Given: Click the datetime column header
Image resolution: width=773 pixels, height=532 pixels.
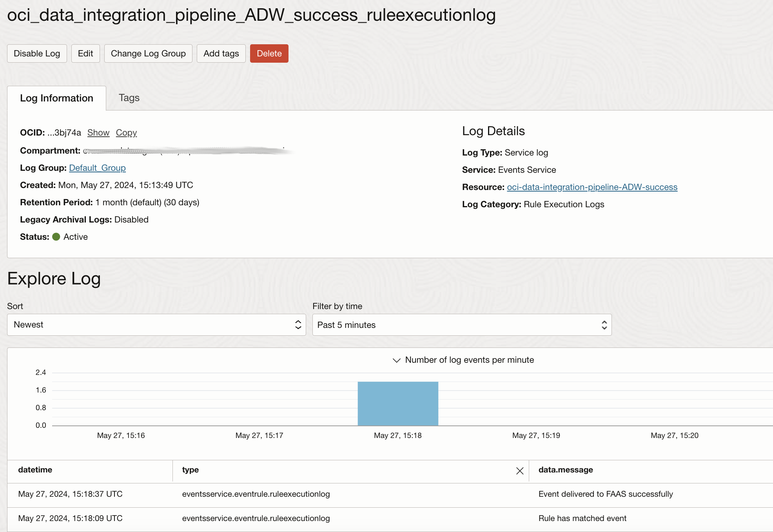Looking at the screenshot, I should tap(35, 470).
